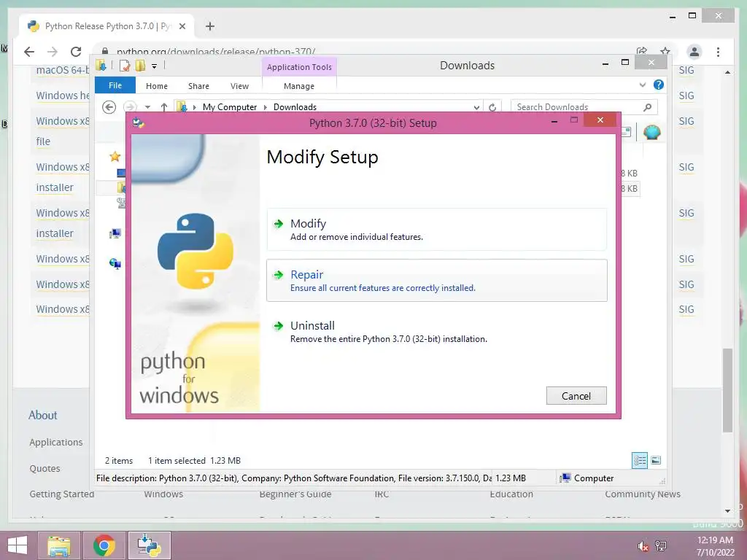Go back in the Downloads explorer window
The height and width of the screenshot is (560, 747).
[x=109, y=107]
